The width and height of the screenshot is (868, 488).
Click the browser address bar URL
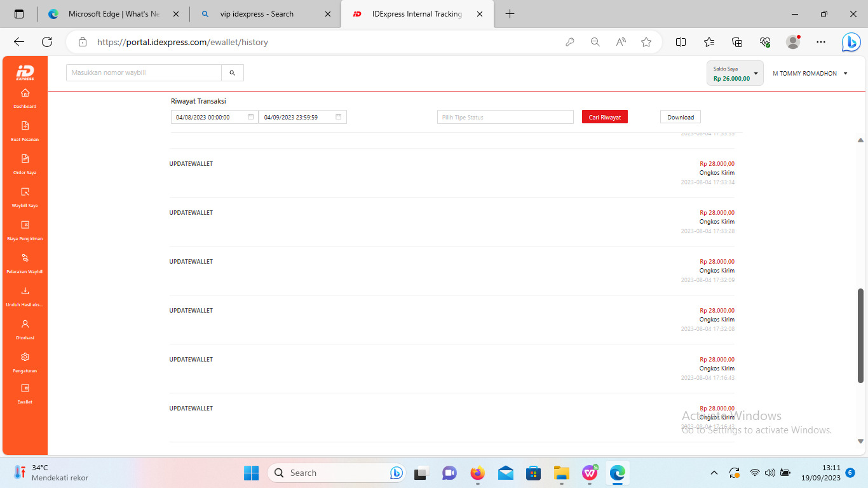point(183,42)
